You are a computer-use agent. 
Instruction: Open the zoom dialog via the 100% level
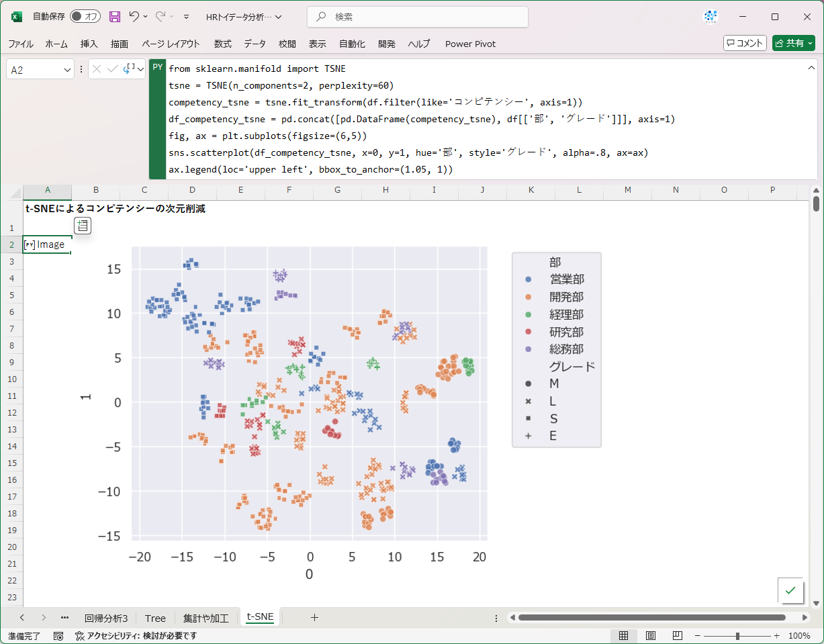click(799, 636)
